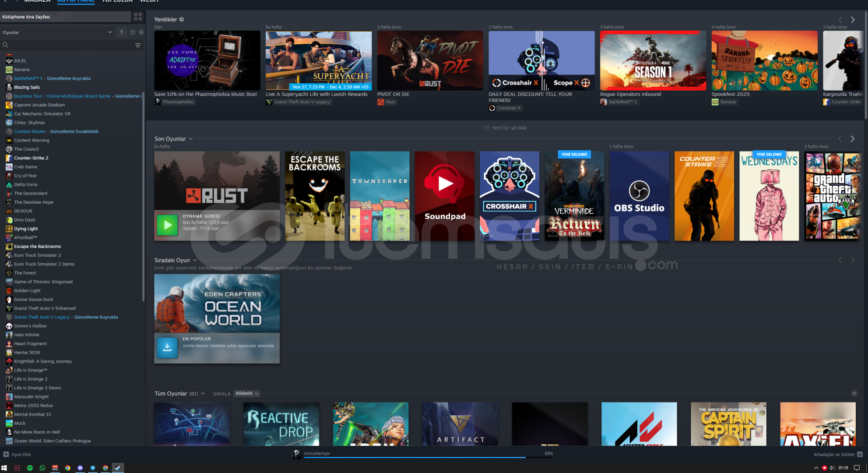
Task: Toggle the sort direction arrow button
Action: point(122,32)
